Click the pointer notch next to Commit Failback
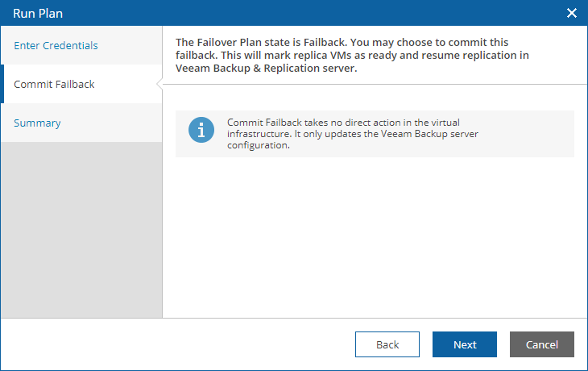 click(x=159, y=84)
